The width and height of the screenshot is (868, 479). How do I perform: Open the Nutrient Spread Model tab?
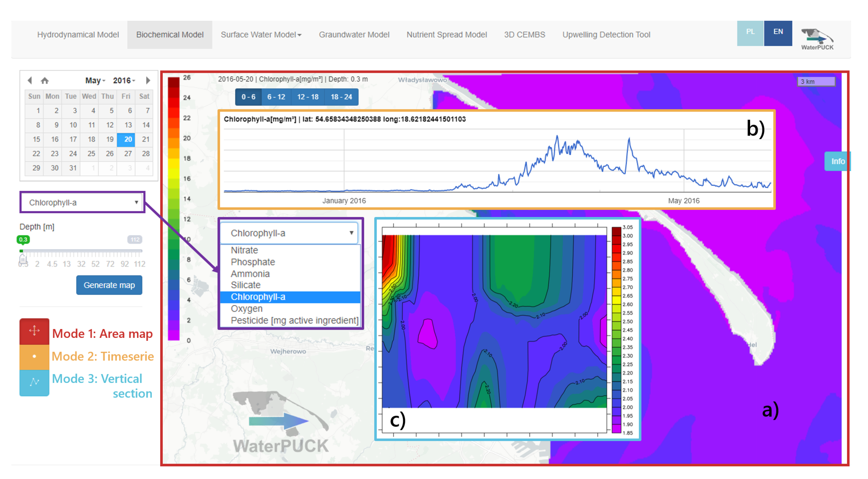point(446,35)
